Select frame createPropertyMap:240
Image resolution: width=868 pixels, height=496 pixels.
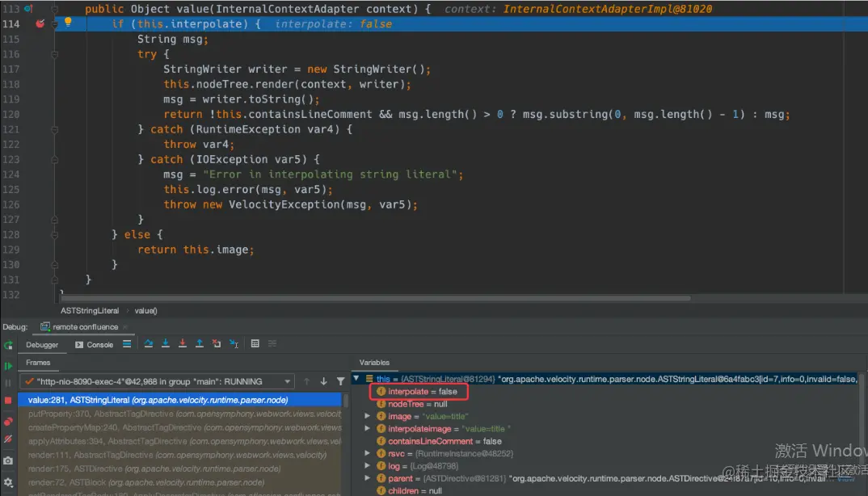(180, 427)
